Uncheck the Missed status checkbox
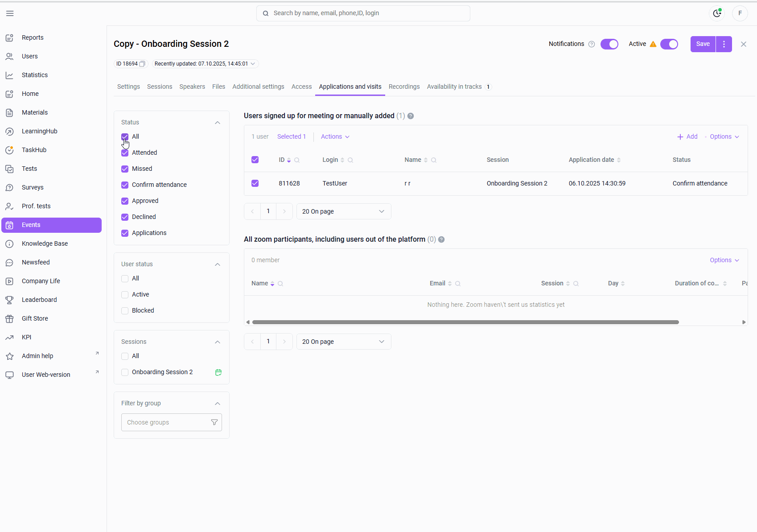This screenshot has width=757, height=532. (x=125, y=169)
